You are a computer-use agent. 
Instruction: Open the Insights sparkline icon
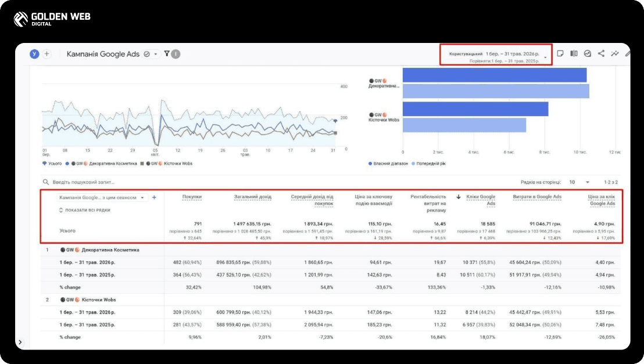pos(615,53)
